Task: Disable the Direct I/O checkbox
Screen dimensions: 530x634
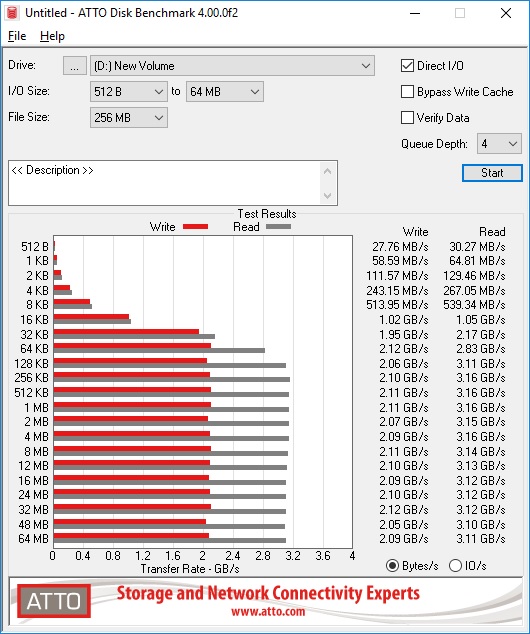Action: click(x=407, y=66)
